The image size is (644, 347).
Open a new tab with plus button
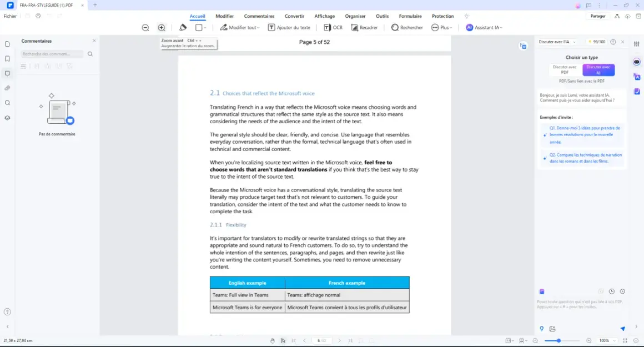pos(95,5)
